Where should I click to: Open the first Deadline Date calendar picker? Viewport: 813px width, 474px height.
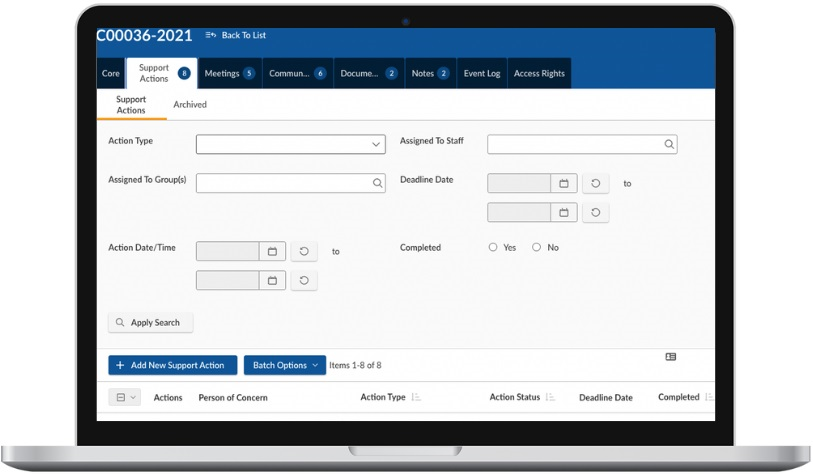coord(564,184)
